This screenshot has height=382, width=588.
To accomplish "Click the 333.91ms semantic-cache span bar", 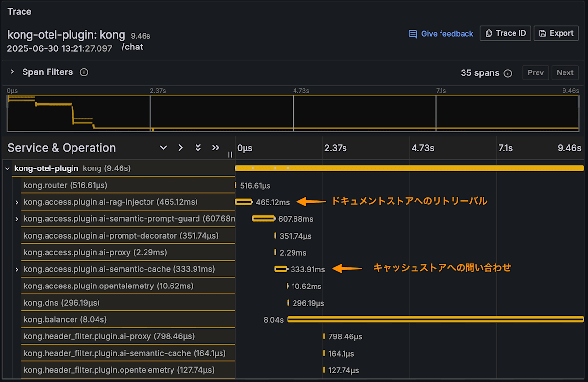I will coord(281,269).
